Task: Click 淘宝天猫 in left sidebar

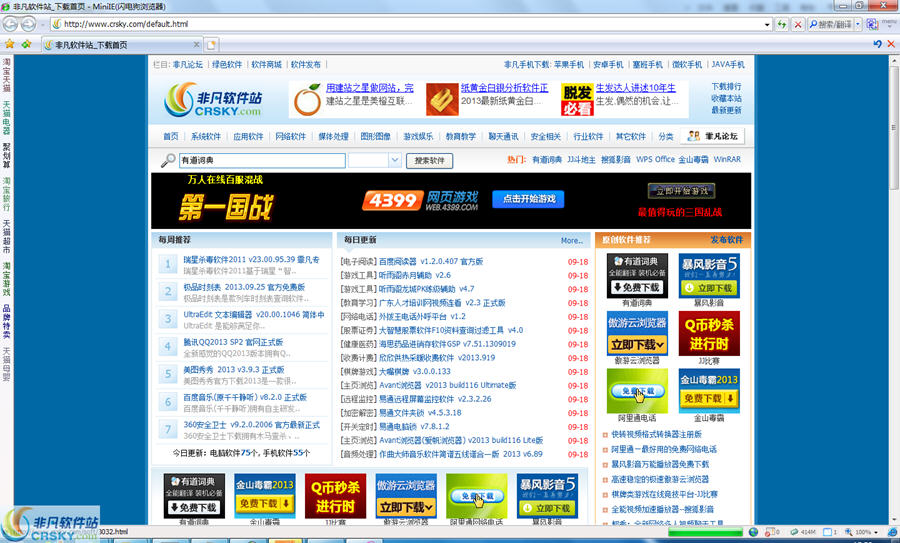Action: (6, 75)
